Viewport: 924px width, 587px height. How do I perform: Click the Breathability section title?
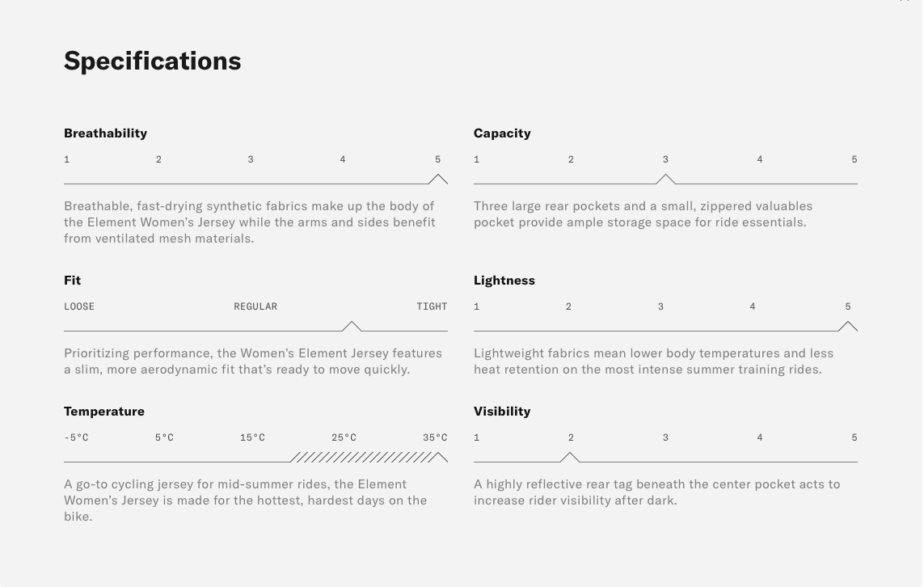click(x=105, y=133)
